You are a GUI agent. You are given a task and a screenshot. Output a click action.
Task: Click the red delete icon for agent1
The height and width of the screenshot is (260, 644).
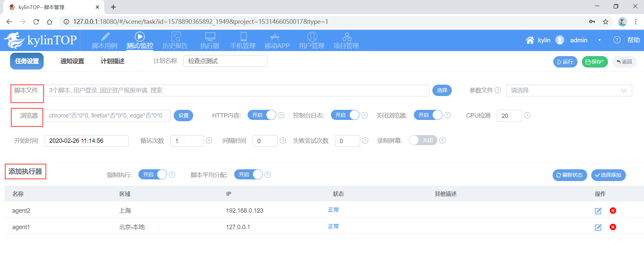613,227
